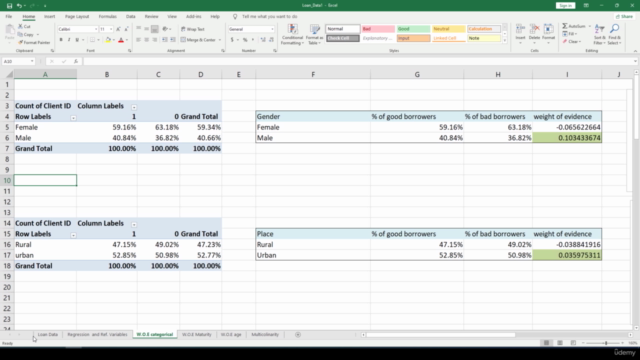The image size is (640, 360).
Task: Open Format as Table gallery
Action: (314, 35)
